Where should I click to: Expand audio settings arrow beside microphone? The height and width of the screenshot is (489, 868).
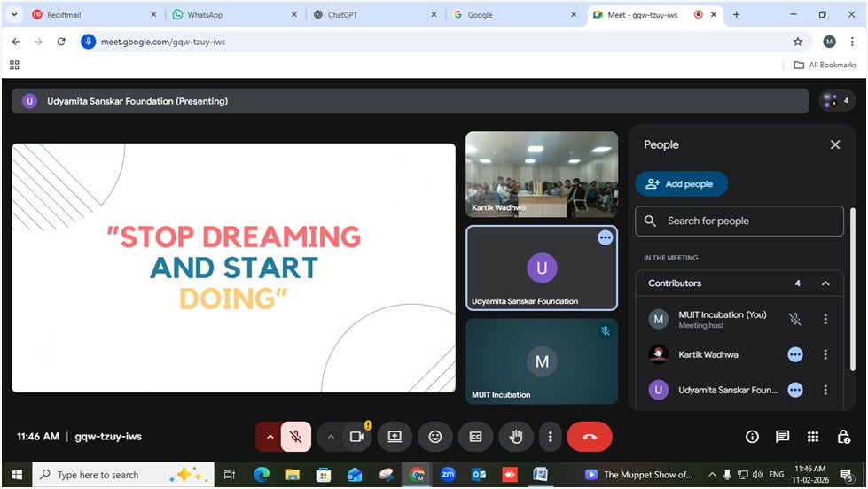tap(270, 437)
